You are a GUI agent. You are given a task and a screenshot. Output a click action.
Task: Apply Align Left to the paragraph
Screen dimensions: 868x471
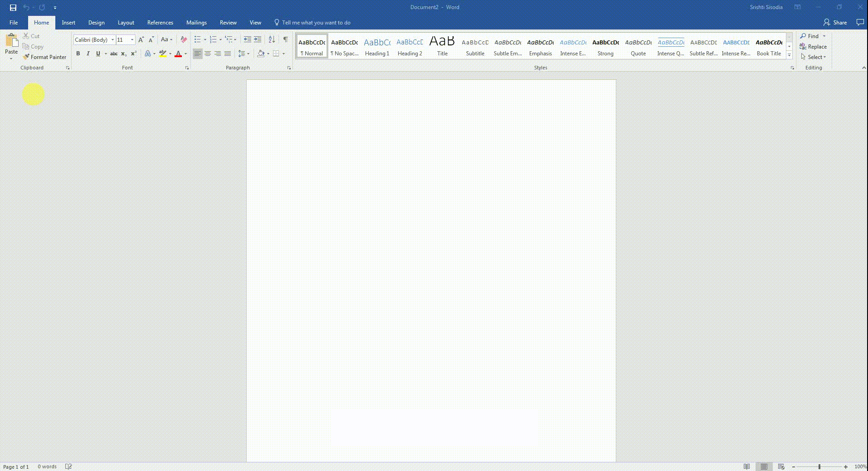(x=198, y=54)
